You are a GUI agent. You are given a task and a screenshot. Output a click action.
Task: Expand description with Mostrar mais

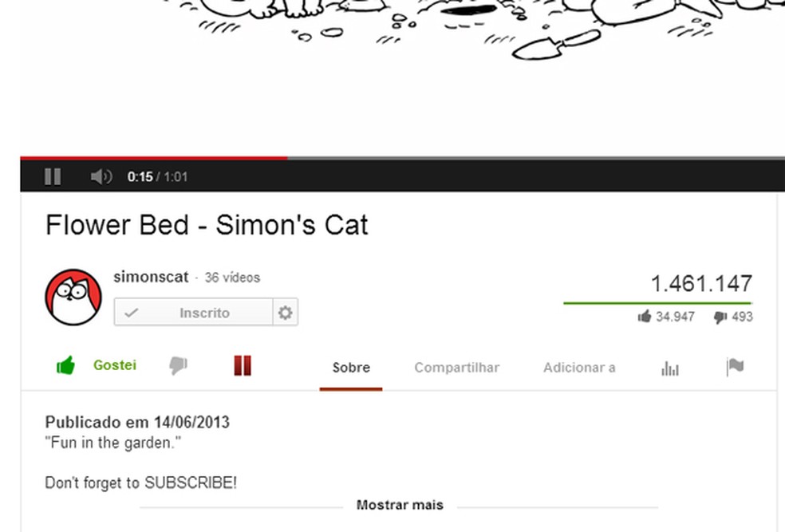pyautogui.click(x=400, y=504)
